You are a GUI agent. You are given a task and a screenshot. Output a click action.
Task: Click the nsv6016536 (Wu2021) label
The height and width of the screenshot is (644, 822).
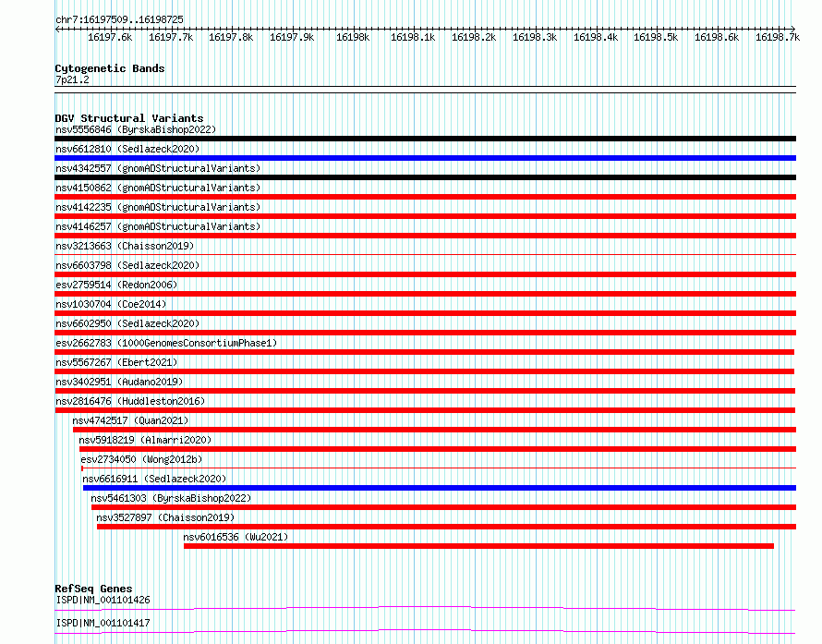point(236,537)
